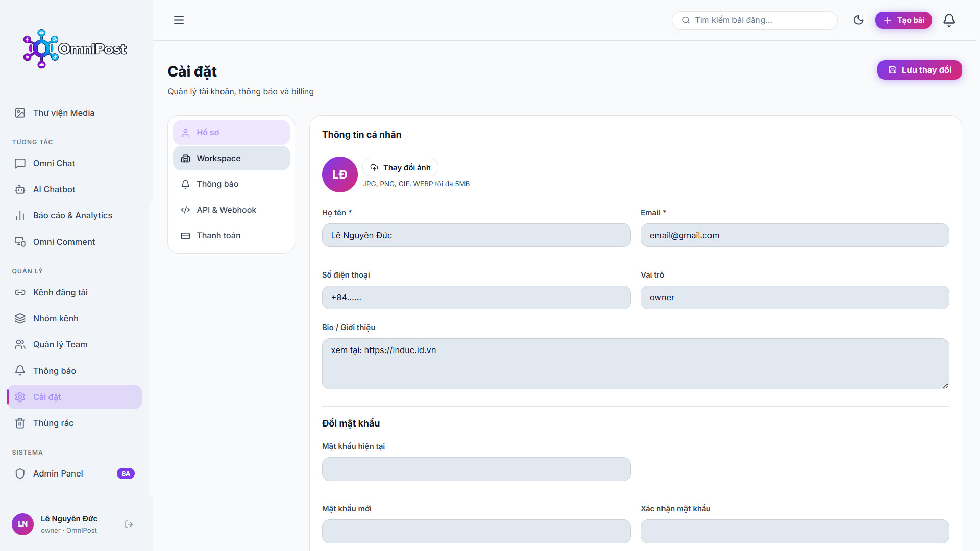Image resolution: width=980 pixels, height=551 pixels.
Task: Click the Số điện thoại field
Action: click(476, 298)
